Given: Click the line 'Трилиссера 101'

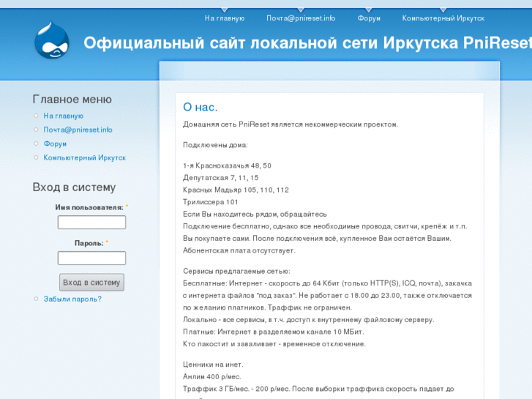Looking at the screenshot, I should (x=210, y=202).
